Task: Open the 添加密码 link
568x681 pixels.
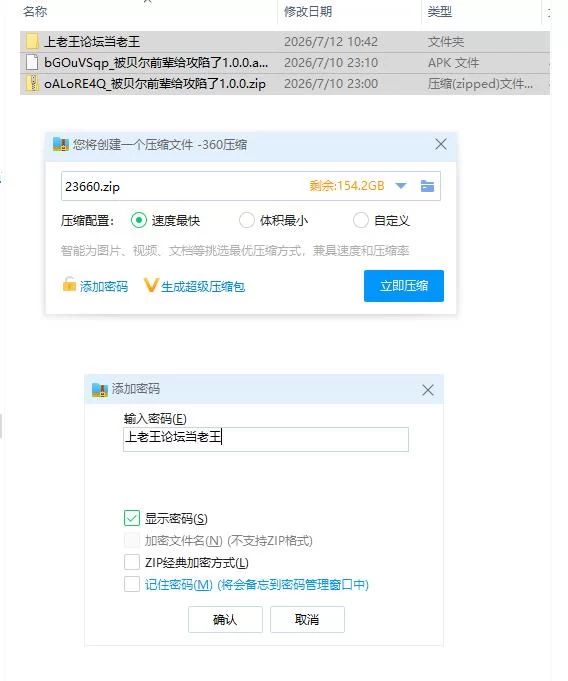Action: point(104,286)
